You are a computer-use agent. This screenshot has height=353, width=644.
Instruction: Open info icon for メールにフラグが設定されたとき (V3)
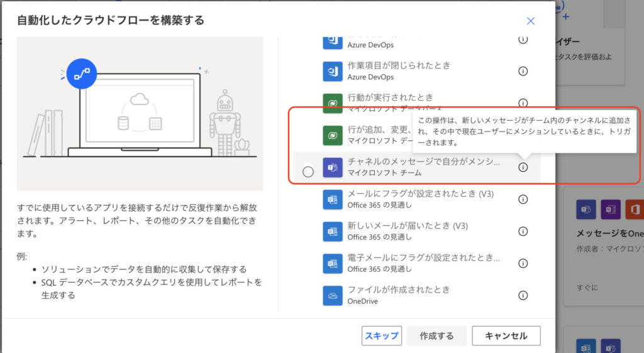[523, 199]
